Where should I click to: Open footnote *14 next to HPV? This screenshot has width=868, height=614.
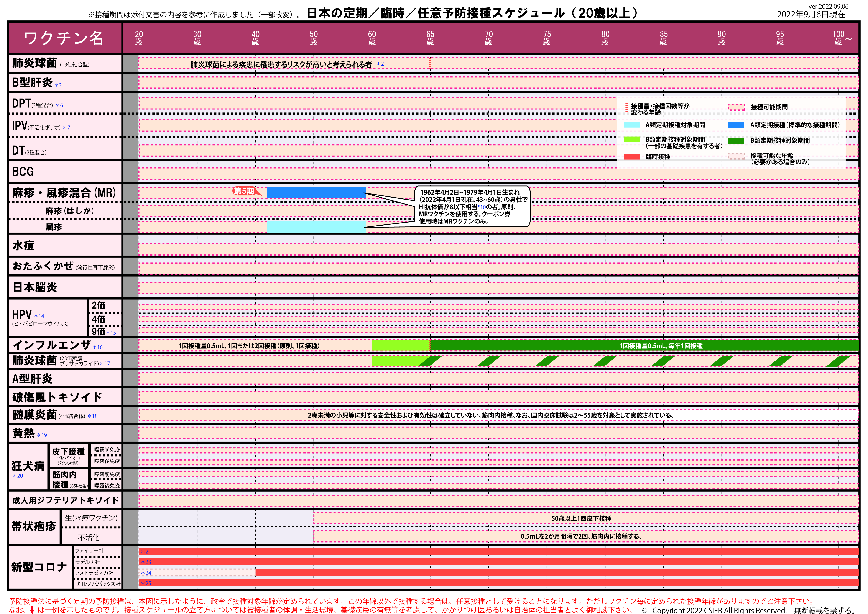tap(39, 316)
